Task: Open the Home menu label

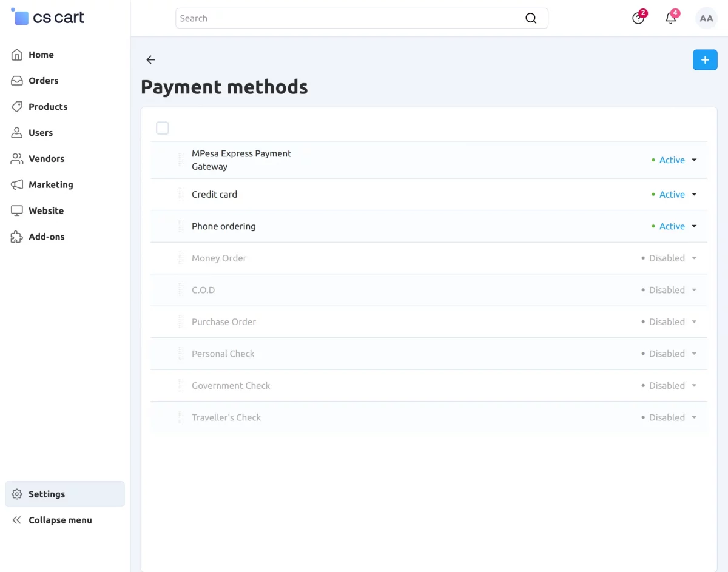Action: [x=41, y=55]
